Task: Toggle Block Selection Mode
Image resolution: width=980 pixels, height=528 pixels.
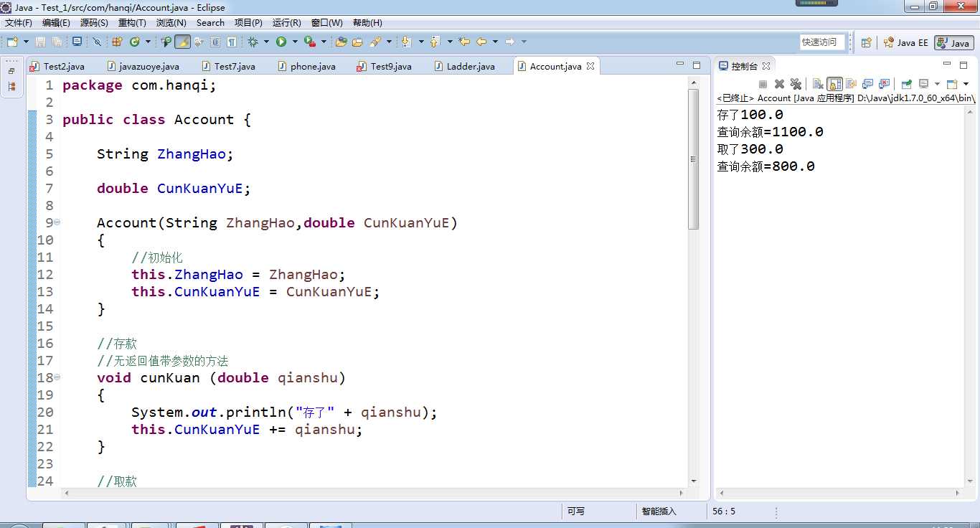Action: coord(215,42)
